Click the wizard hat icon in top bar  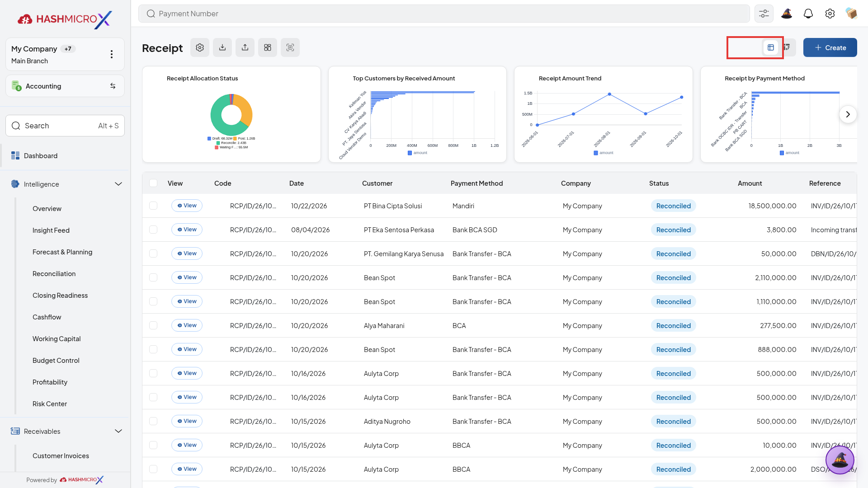[x=787, y=14]
